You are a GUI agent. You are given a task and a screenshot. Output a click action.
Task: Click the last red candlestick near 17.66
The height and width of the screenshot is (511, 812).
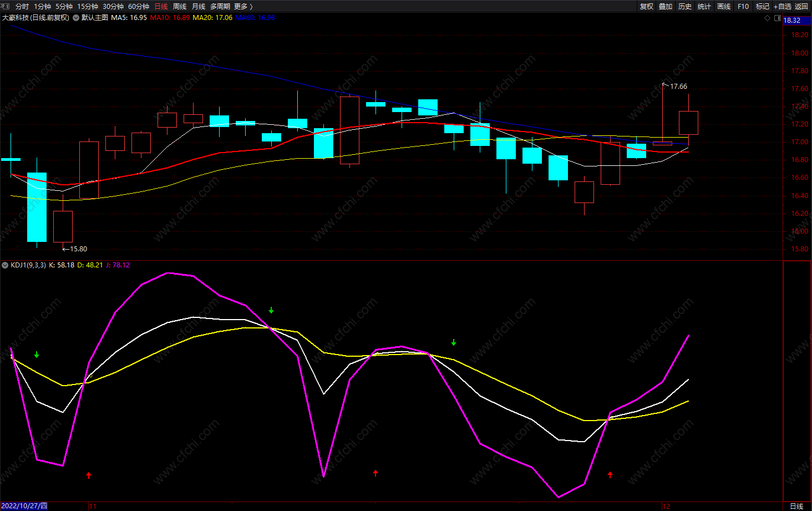(688, 123)
